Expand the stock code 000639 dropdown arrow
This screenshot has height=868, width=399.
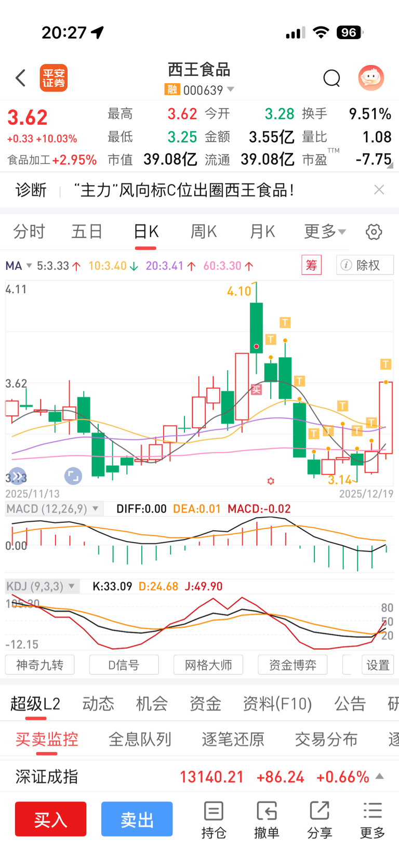pos(230,89)
